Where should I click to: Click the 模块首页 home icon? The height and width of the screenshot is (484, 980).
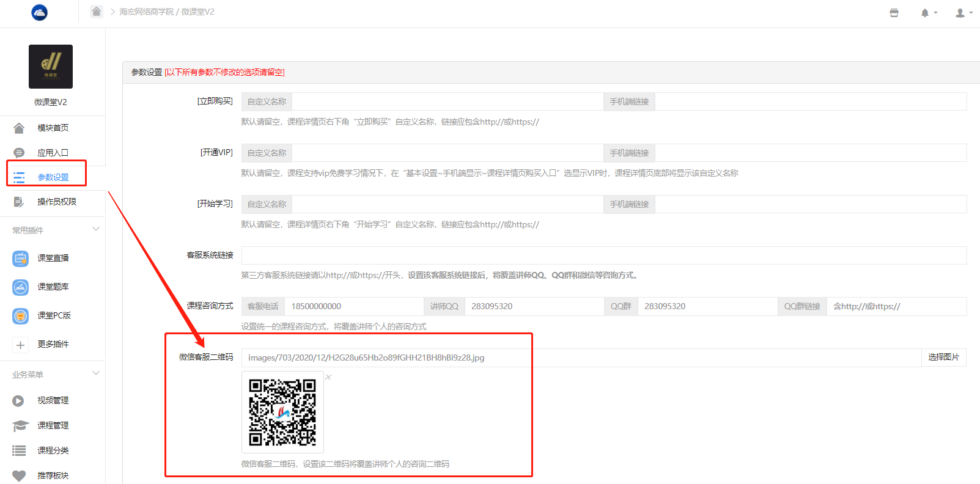(19, 128)
